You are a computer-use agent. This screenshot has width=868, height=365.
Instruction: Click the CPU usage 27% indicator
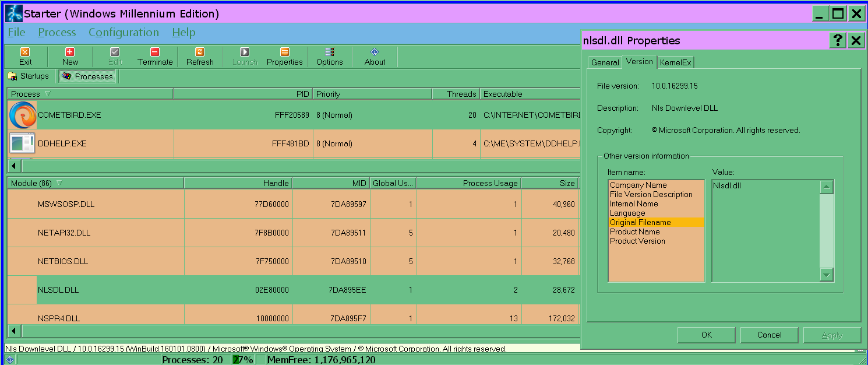pos(244,360)
